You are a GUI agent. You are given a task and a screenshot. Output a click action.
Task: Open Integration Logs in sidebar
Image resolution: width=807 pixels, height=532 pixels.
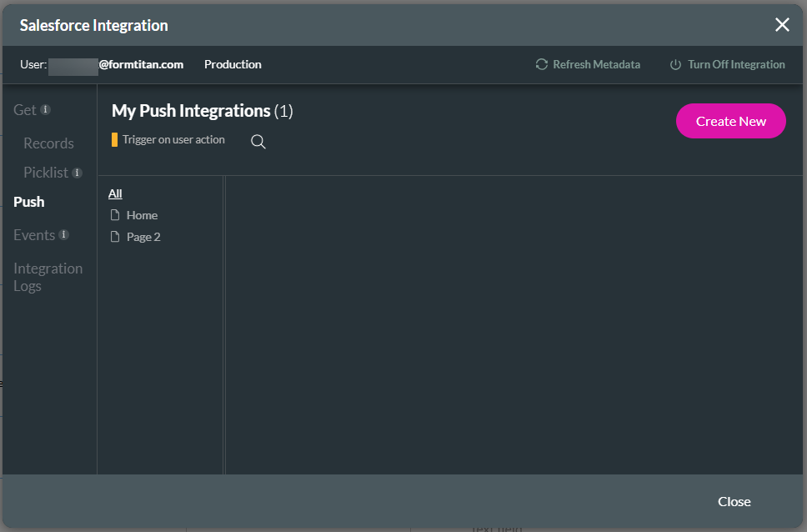(48, 277)
